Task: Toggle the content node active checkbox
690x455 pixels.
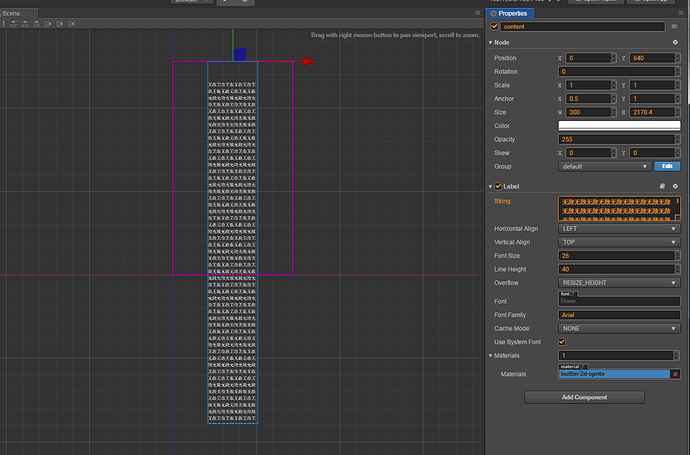Action: [495, 26]
